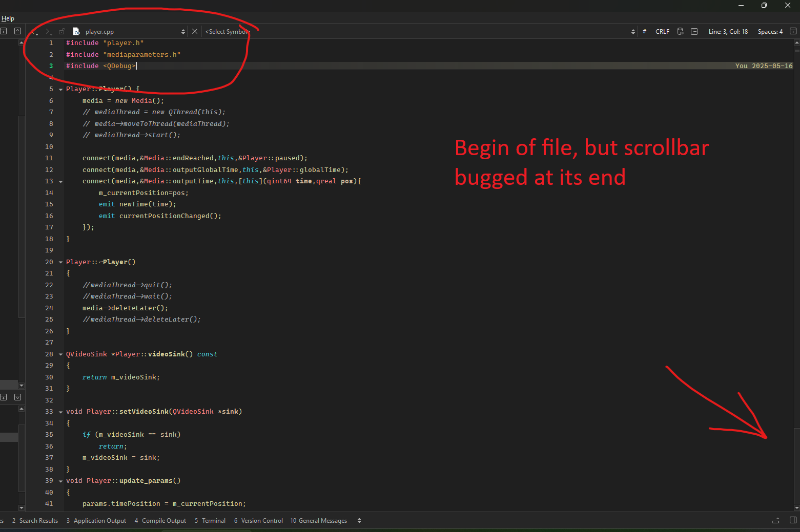Collapse fold at line 33 setVideoSink

[60, 412]
